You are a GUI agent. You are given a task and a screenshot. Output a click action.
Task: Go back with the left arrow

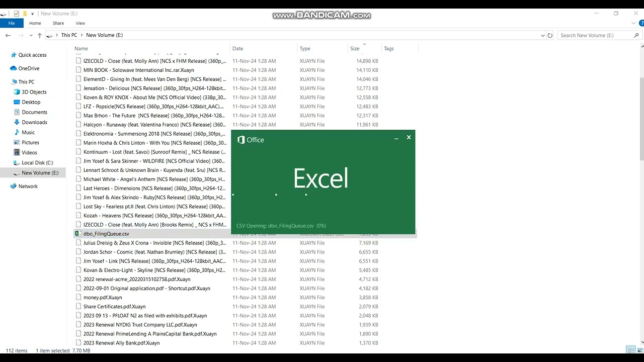pos(8,35)
